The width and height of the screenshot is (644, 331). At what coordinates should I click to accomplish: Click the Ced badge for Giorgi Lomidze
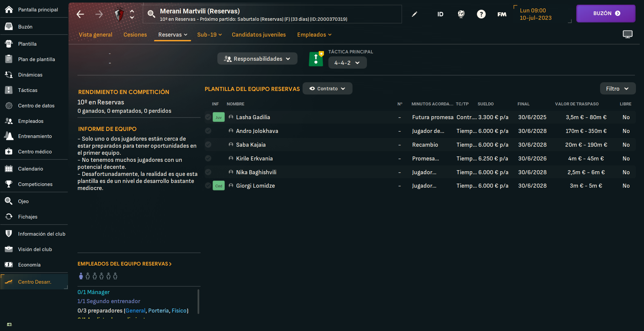219,186
